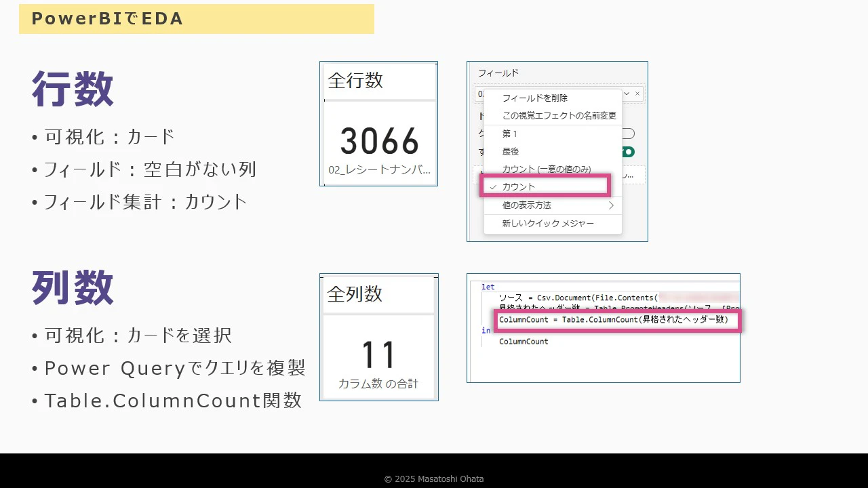Viewport: 868px width, 488px height.
Task: Click the 全行数 card title
Action: point(355,81)
